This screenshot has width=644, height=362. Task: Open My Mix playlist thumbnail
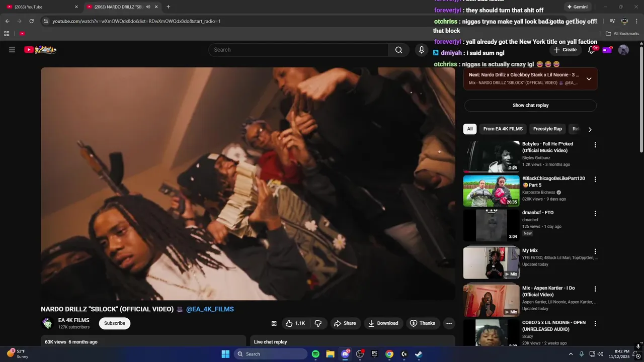pyautogui.click(x=492, y=262)
